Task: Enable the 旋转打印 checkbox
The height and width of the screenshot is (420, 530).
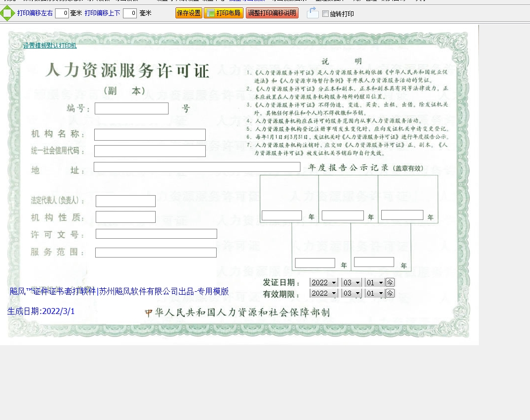Action: (325, 14)
